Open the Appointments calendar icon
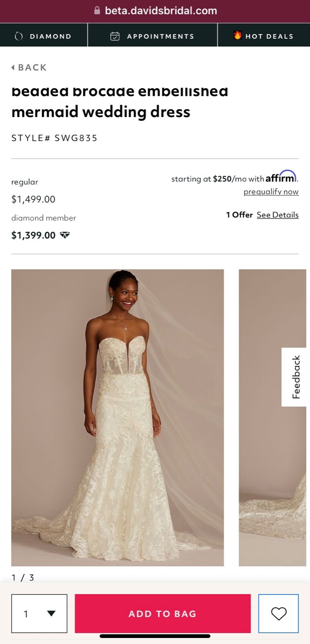The width and height of the screenshot is (310, 644). [x=115, y=36]
